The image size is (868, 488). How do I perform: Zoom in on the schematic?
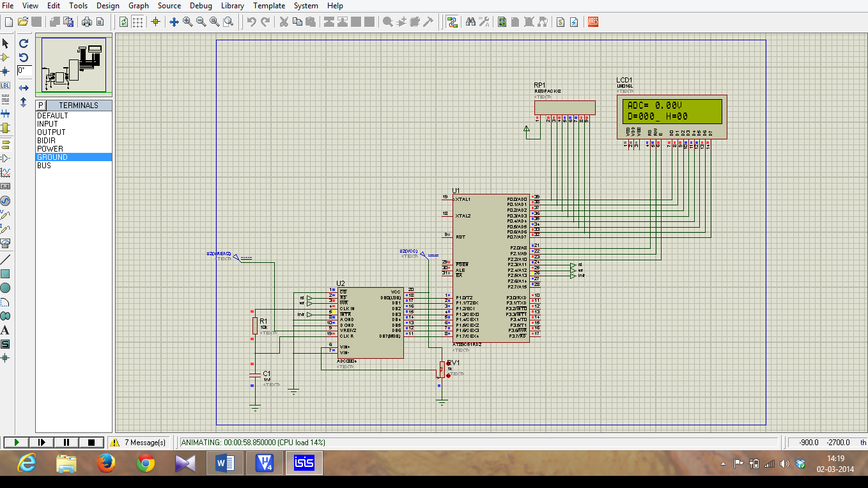point(187,21)
